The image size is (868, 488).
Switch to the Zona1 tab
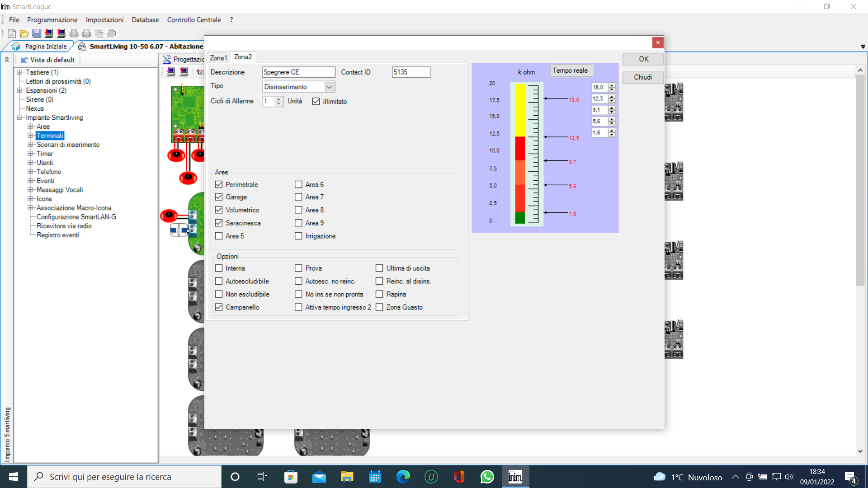tap(218, 58)
